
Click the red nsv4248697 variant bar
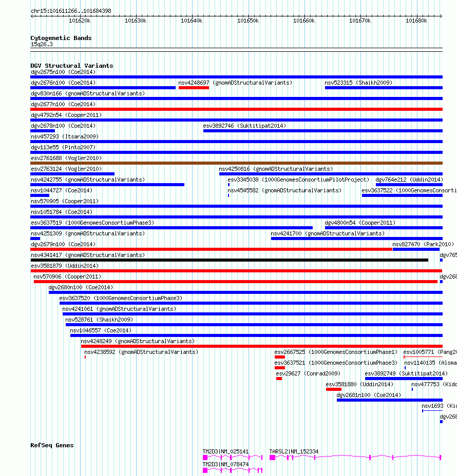tap(194, 88)
